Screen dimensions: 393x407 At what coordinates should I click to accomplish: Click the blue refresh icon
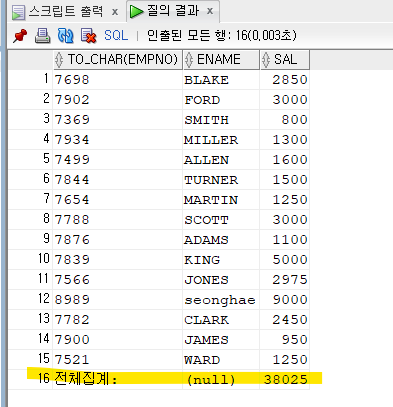tap(66, 36)
